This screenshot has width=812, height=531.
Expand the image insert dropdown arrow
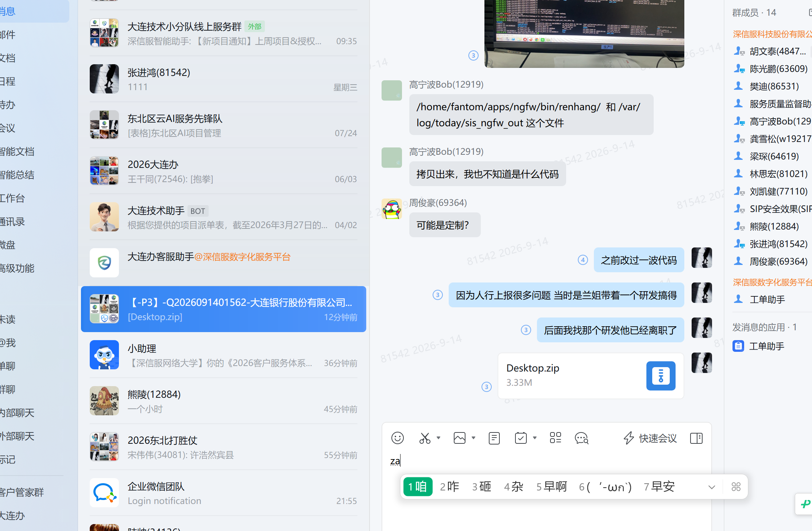pyautogui.click(x=473, y=438)
